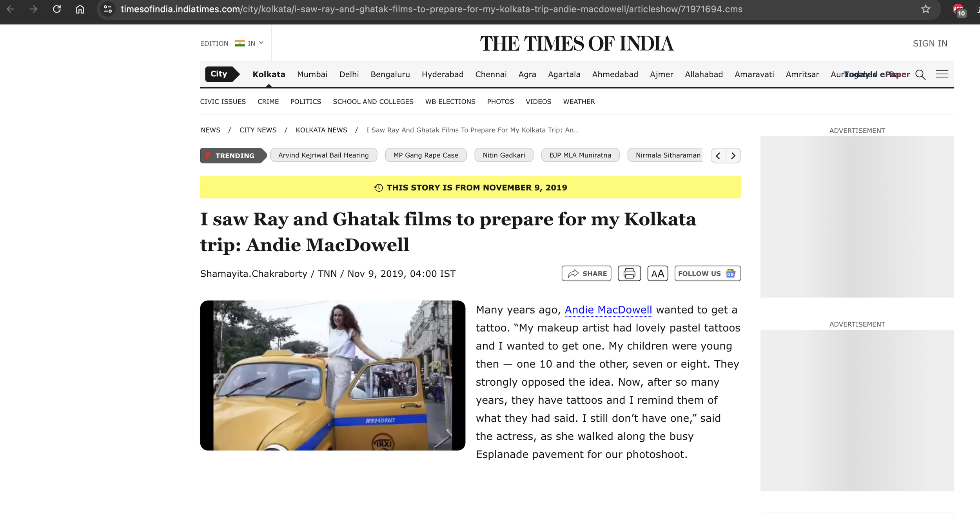Click City News breadcrumb link

pyautogui.click(x=258, y=130)
